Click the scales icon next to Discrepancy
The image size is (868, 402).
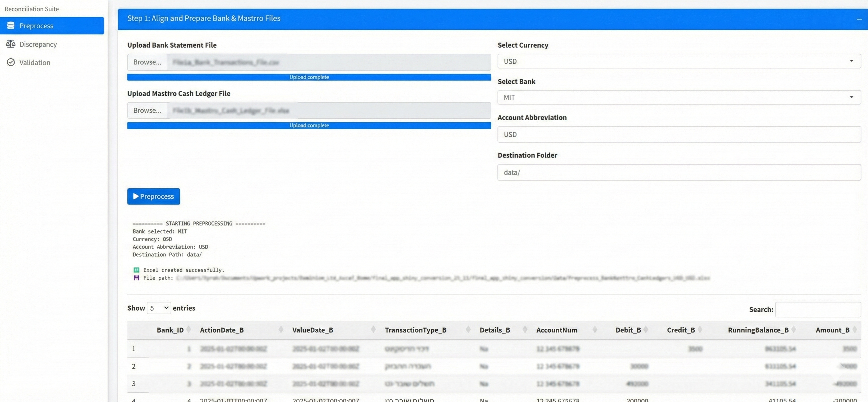tap(11, 44)
